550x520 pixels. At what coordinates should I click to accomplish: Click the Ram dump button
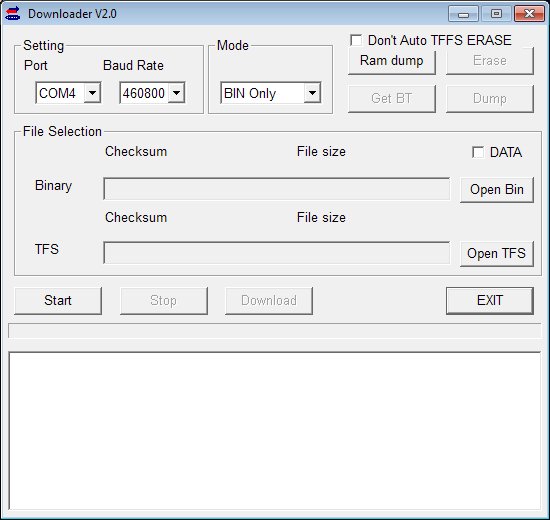pos(392,61)
